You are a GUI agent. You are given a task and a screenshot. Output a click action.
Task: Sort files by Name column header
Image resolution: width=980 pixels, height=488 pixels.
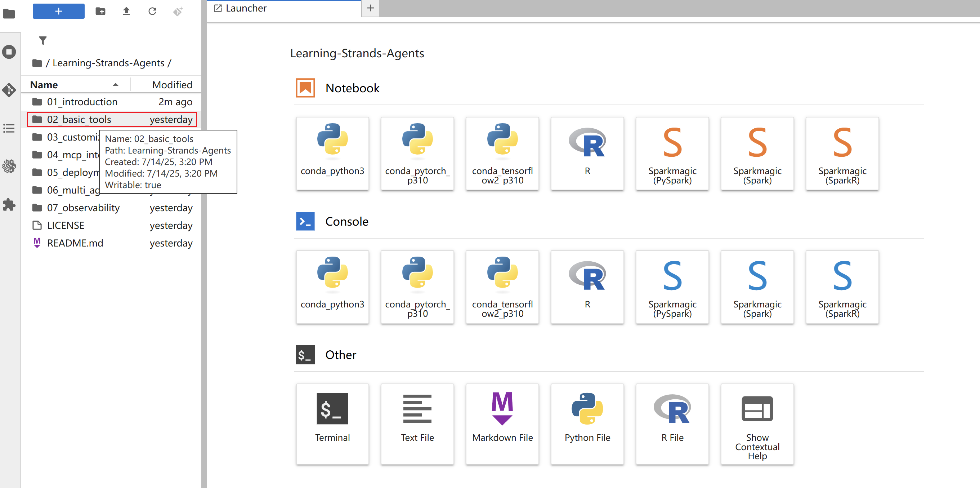coord(75,84)
